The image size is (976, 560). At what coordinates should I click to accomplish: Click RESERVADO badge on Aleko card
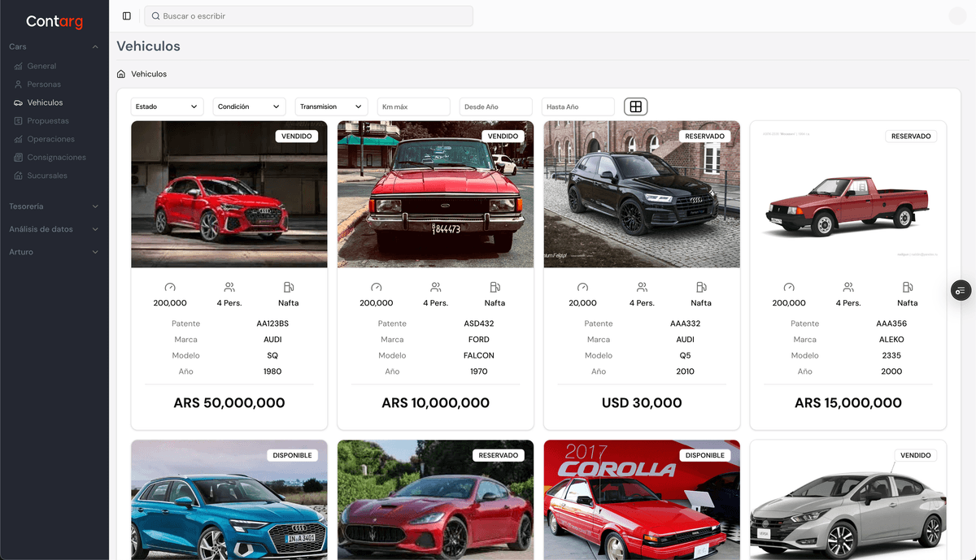tap(911, 137)
